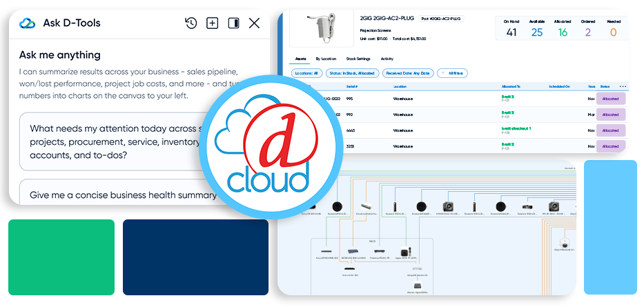The height and width of the screenshot is (307, 644).
Task: Click the Part #2GIG-AC2-PLUG tag
Action: coord(441,19)
